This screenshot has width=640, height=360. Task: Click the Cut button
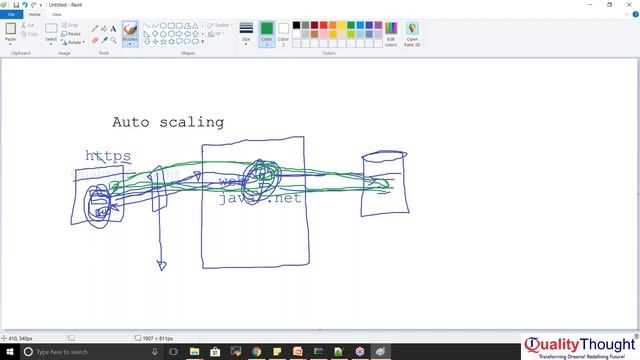(28, 25)
